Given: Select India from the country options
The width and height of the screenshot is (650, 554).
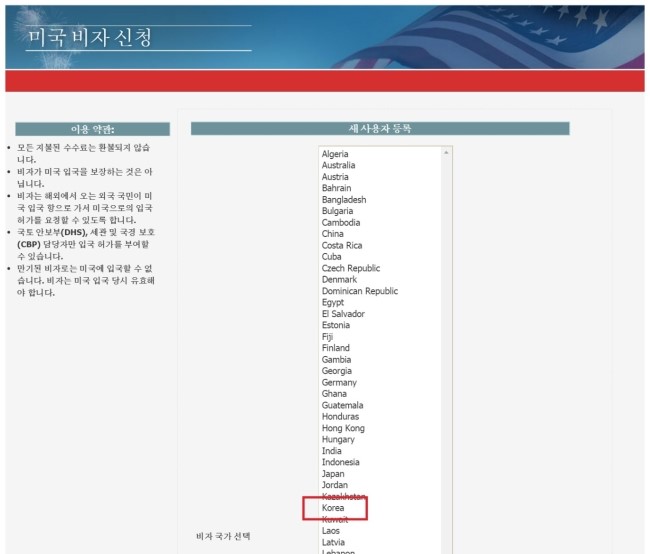Looking at the screenshot, I should tap(331, 451).
